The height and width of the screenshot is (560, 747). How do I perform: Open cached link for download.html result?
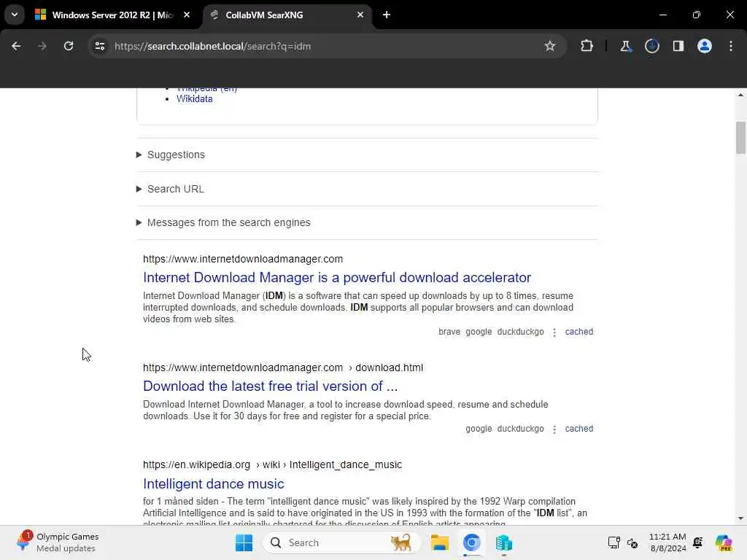tap(578, 429)
